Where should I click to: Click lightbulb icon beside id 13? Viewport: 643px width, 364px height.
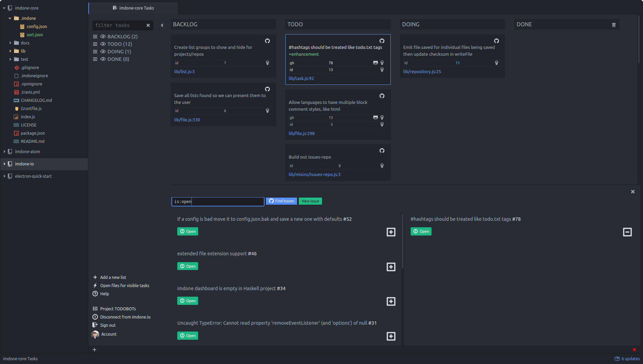point(382,70)
